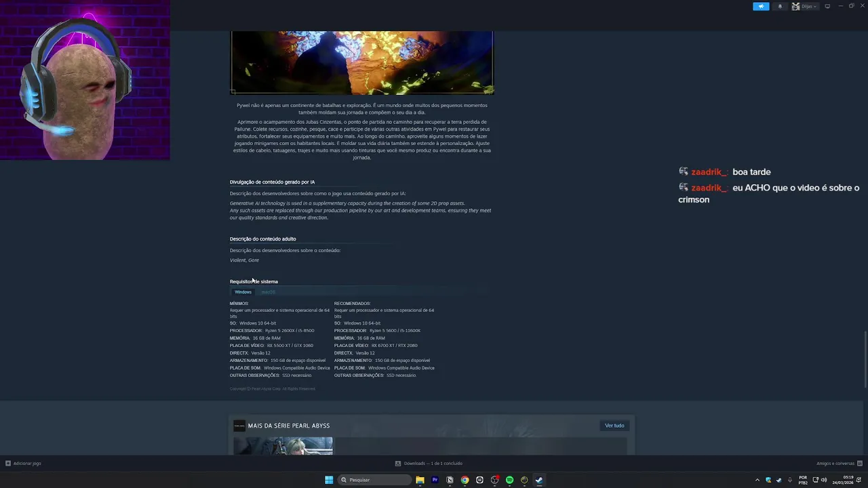Click 'Ryzen 5 2600X / i5-8500' processor text

click(x=290, y=331)
